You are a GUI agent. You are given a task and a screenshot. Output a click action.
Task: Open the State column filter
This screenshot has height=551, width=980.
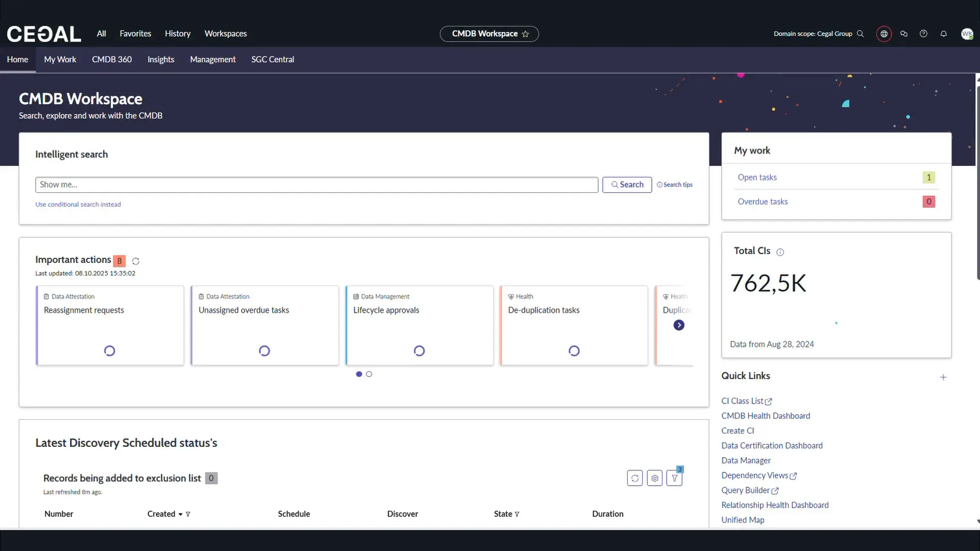tap(517, 514)
